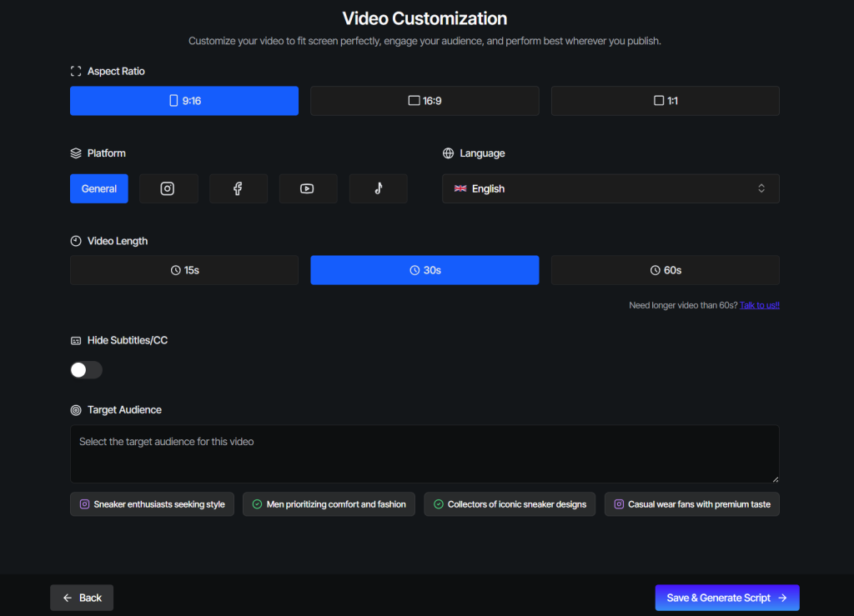Focus the Target Audience text area
This screenshot has height=616, width=854.
point(424,453)
